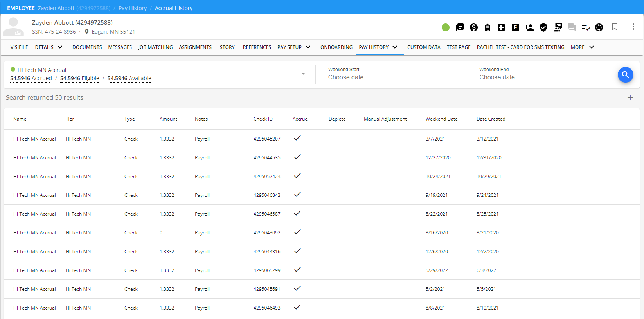The height and width of the screenshot is (319, 644).
Task: Click the clipboard checklist icon
Action: point(487,27)
